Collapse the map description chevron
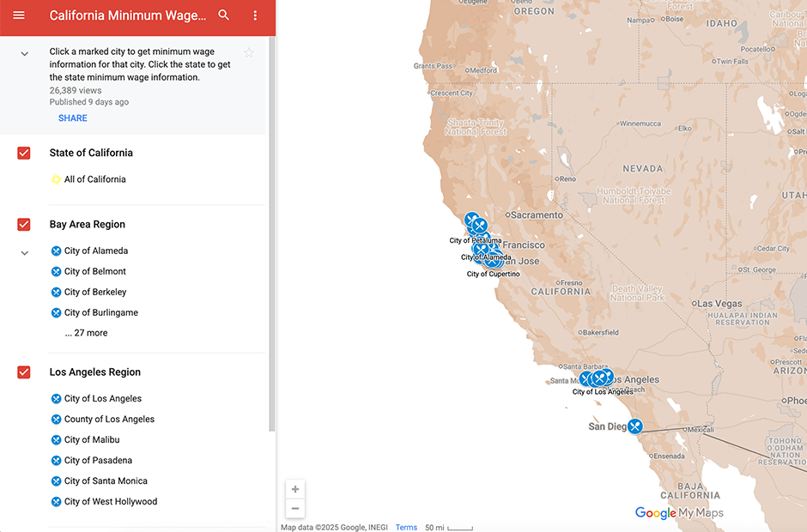This screenshot has height=532, width=807. click(x=24, y=54)
